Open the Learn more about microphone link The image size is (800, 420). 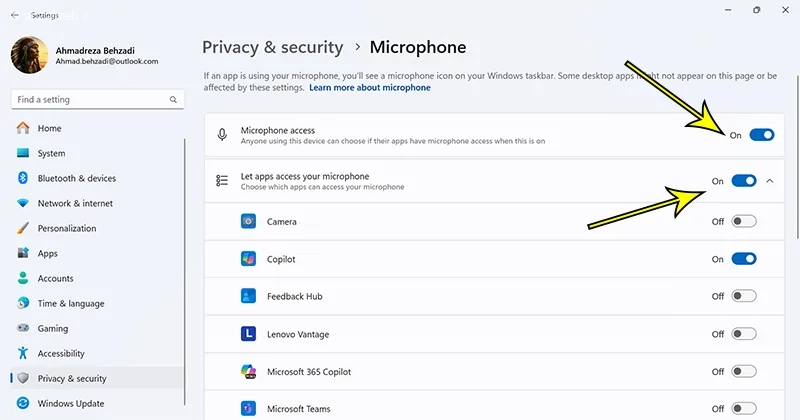click(369, 88)
